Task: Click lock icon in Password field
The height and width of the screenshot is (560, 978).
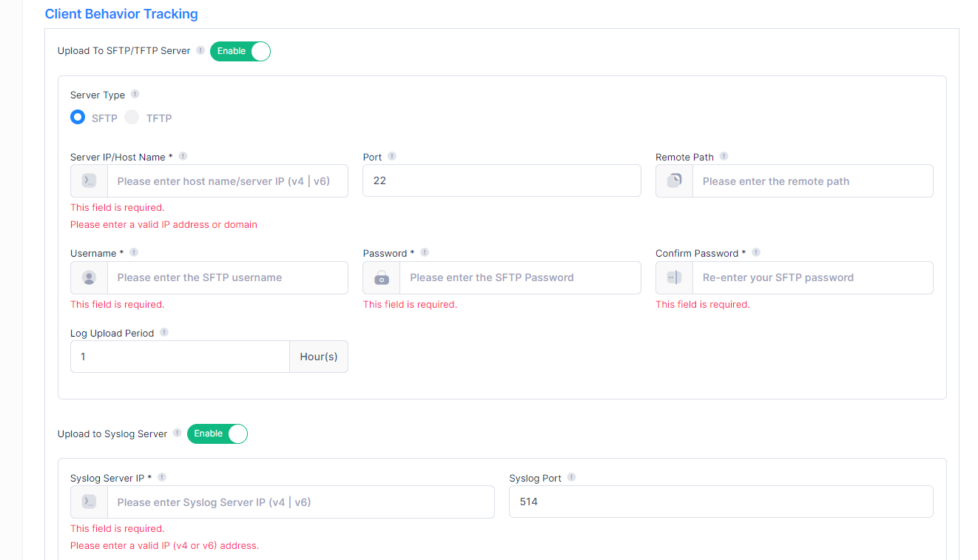Action: [x=382, y=278]
